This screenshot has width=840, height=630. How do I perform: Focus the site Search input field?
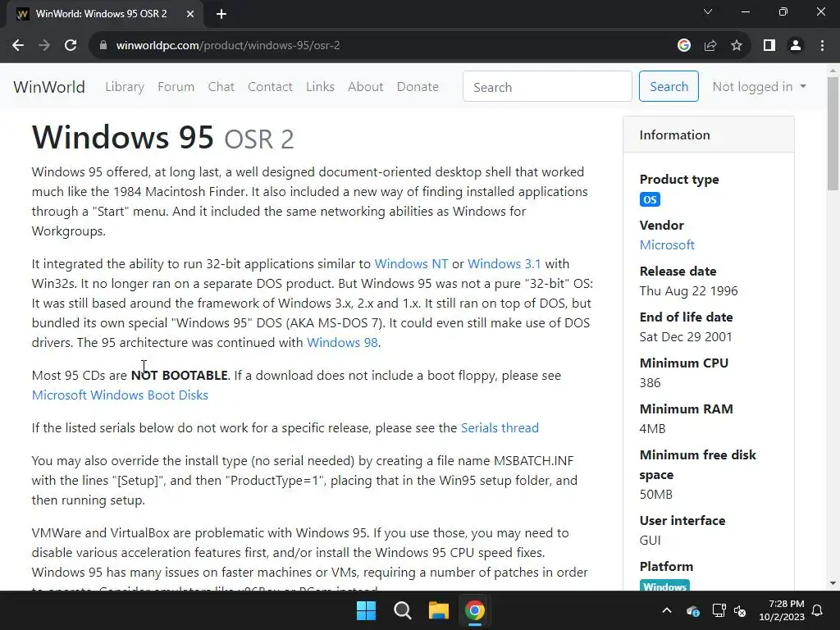coord(547,87)
